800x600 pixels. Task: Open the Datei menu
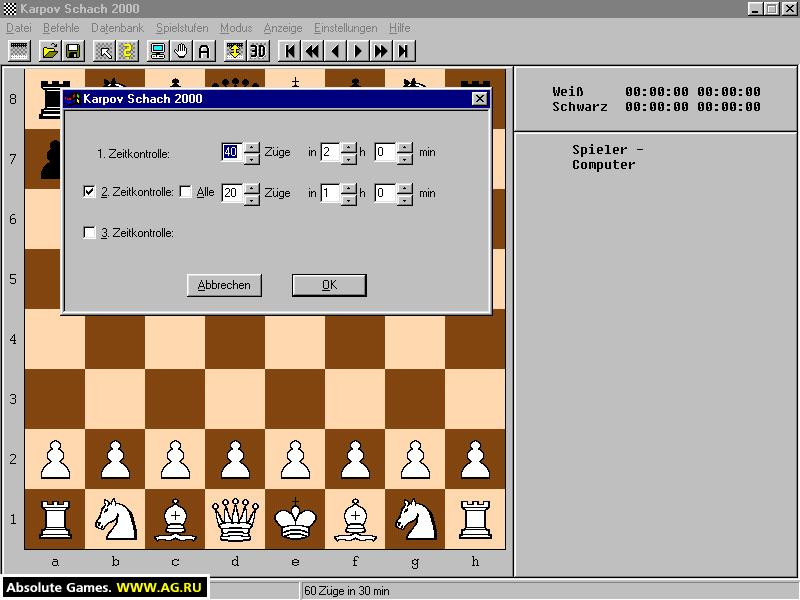pyautogui.click(x=19, y=28)
